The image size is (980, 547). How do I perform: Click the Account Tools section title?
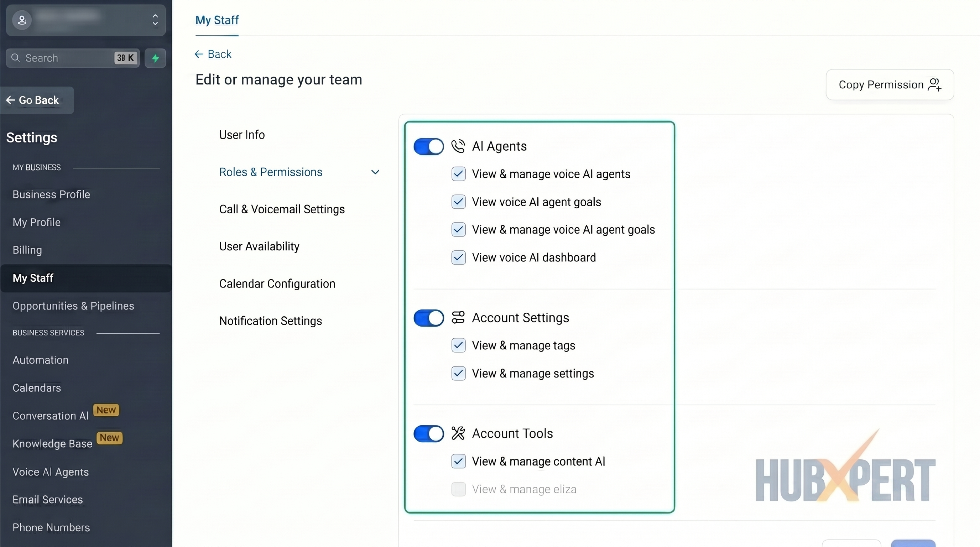pyautogui.click(x=512, y=434)
